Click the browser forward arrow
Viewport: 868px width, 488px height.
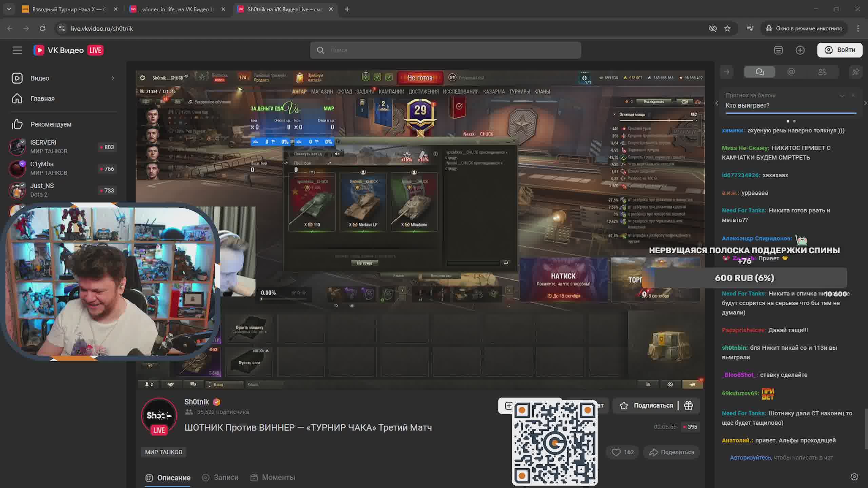[x=26, y=28]
